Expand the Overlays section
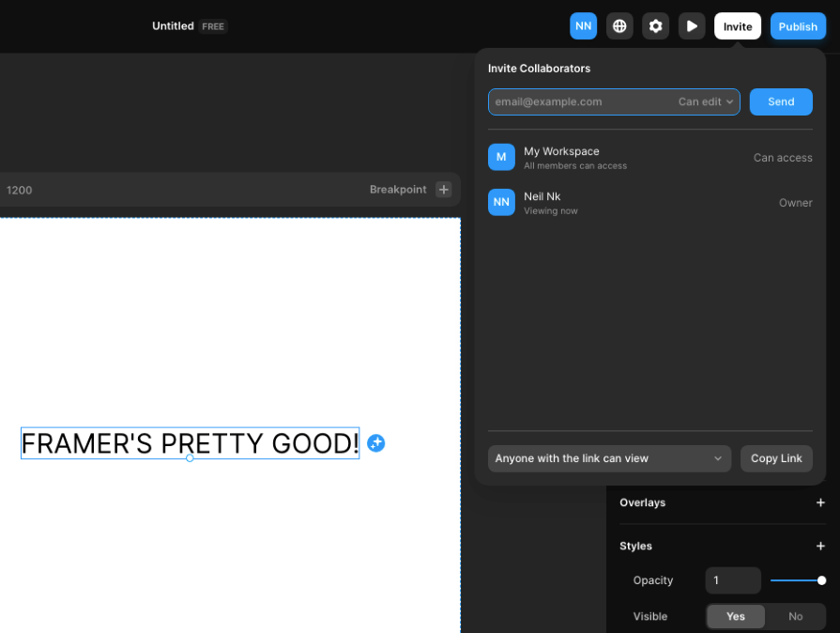The height and width of the screenshot is (633, 840). pos(819,503)
